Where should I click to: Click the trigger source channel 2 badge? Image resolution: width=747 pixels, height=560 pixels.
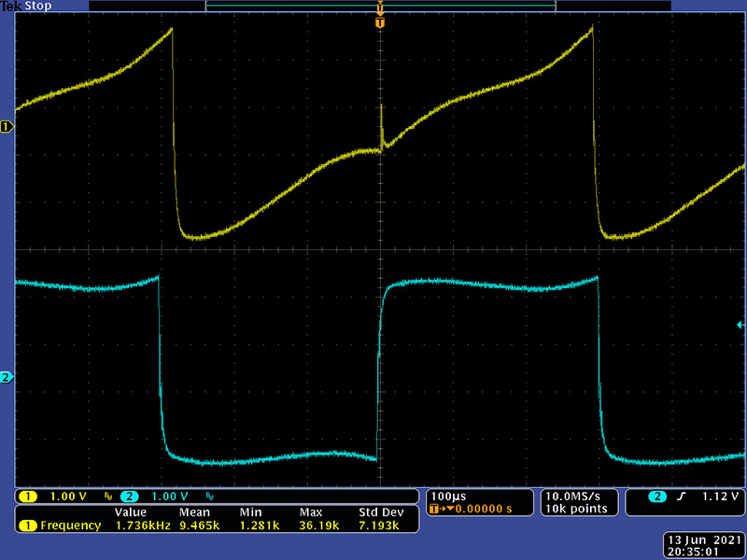[x=659, y=496]
